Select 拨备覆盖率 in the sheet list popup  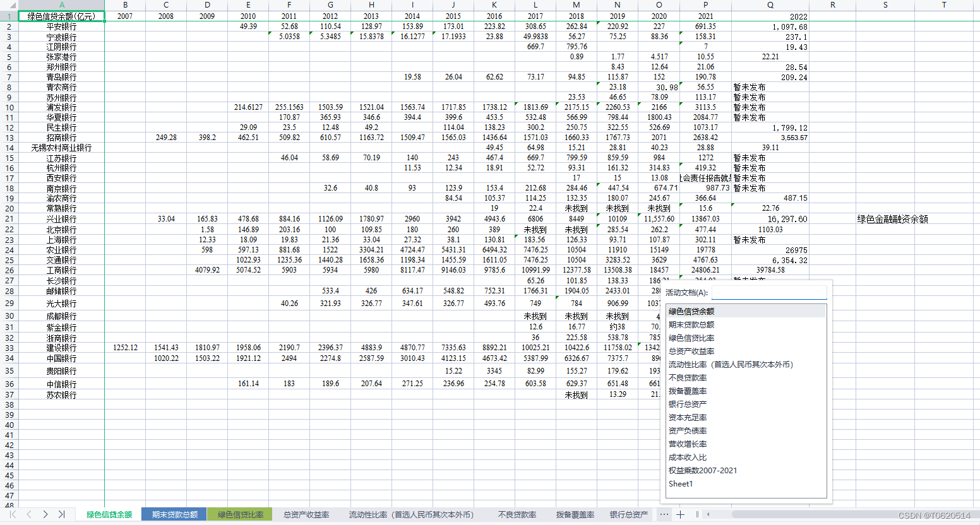(x=746, y=391)
